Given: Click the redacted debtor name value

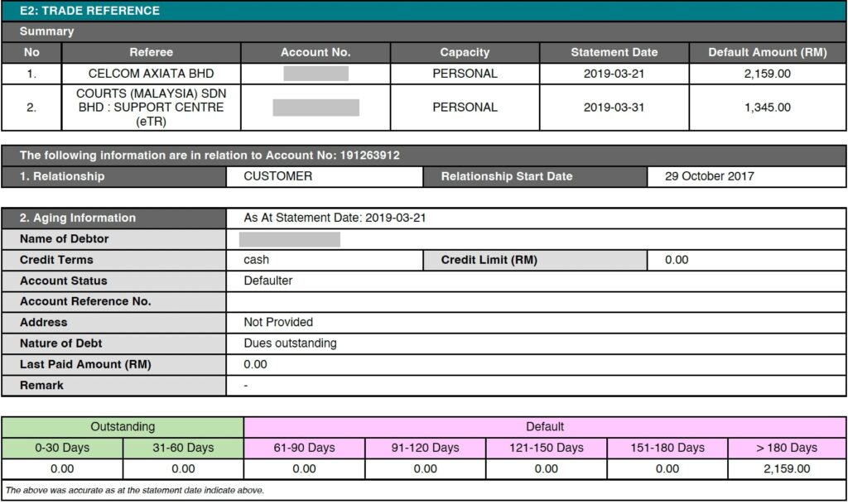Looking at the screenshot, I should [x=290, y=239].
